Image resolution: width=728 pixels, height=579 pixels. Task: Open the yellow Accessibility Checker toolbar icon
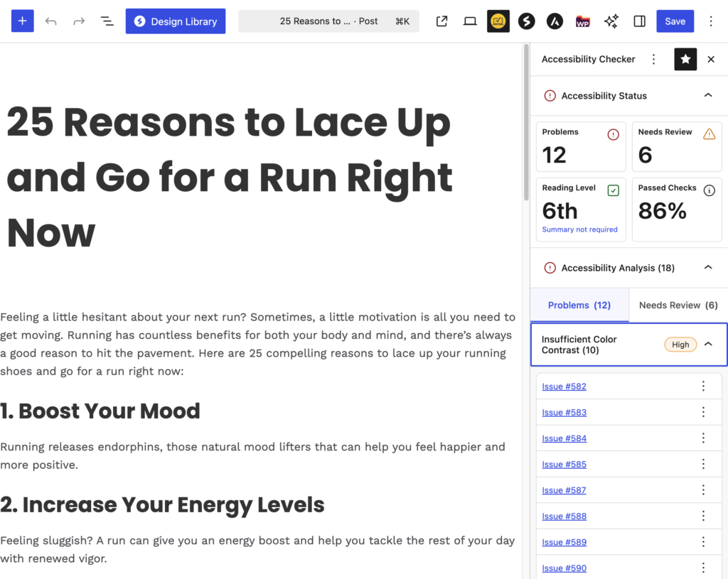click(498, 21)
